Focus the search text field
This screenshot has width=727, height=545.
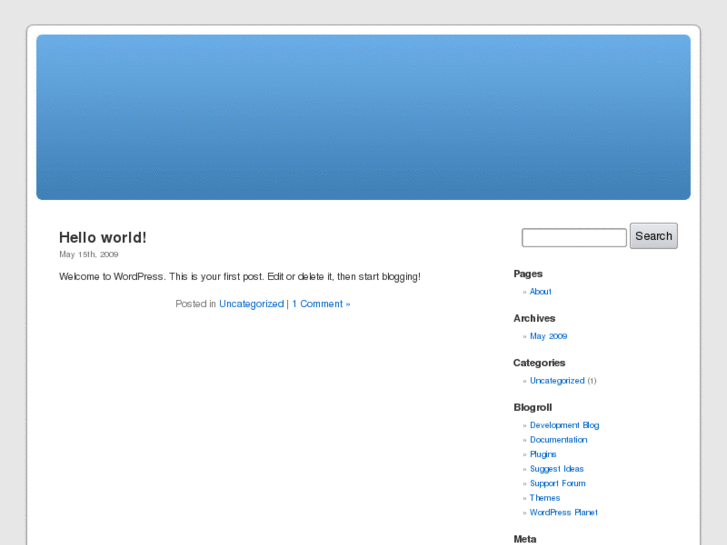pos(574,237)
